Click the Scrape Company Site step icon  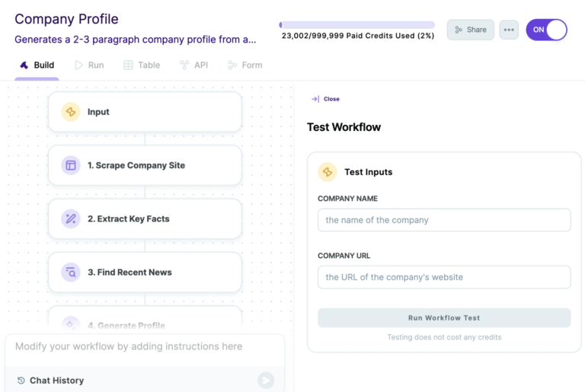tap(71, 165)
